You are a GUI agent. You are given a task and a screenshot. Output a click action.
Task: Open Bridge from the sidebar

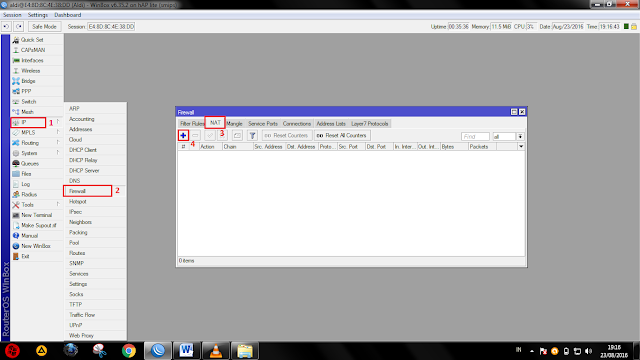tap(28, 81)
